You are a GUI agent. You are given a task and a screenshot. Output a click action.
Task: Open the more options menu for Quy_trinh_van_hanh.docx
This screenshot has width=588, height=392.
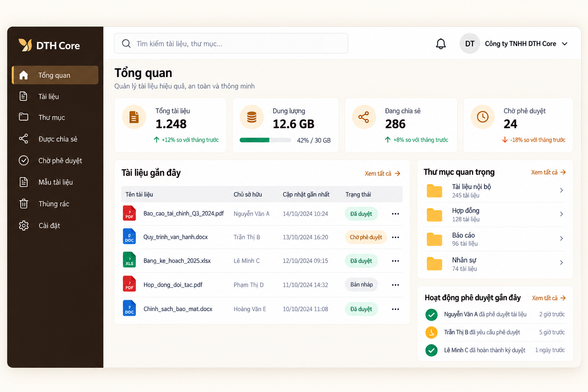click(395, 237)
